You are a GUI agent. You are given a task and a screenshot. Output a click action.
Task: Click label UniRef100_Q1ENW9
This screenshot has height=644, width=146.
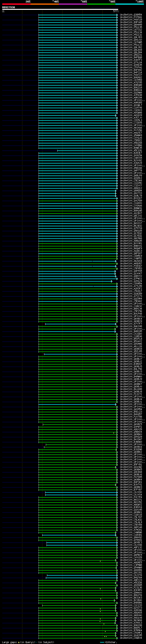(131, 93)
